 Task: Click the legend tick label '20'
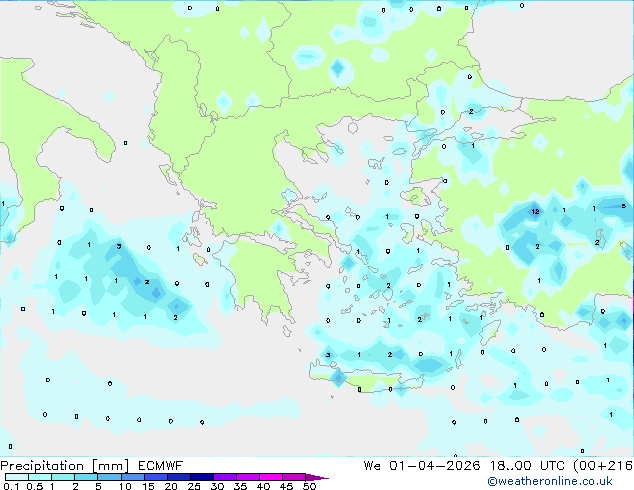pyautogui.click(x=171, y=486)
